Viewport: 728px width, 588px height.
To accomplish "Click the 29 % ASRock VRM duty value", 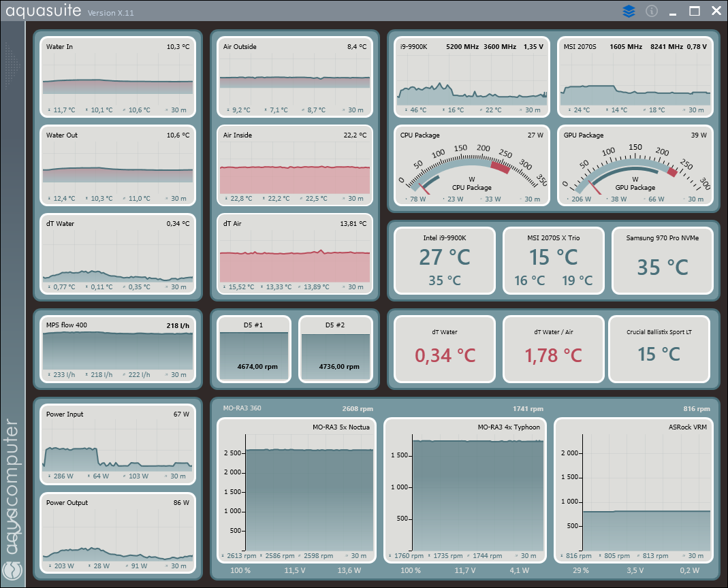I will [x=581, y=570].
